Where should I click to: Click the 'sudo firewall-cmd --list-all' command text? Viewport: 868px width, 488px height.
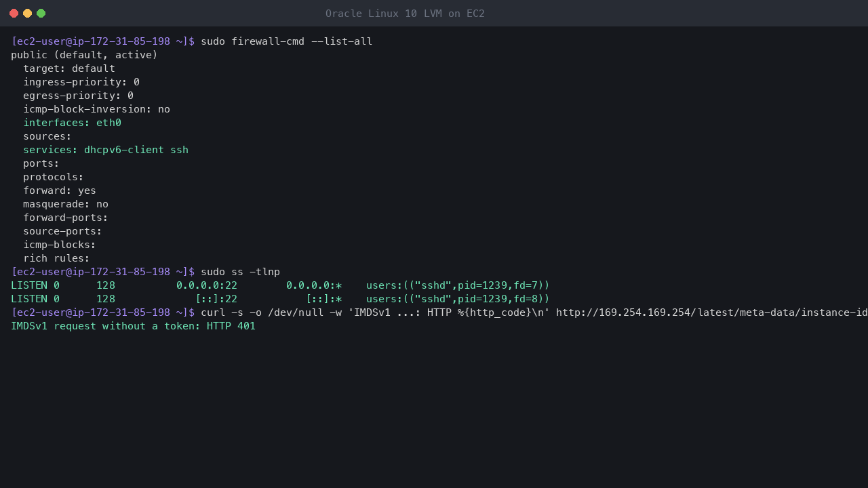click(x=286, y=41)
